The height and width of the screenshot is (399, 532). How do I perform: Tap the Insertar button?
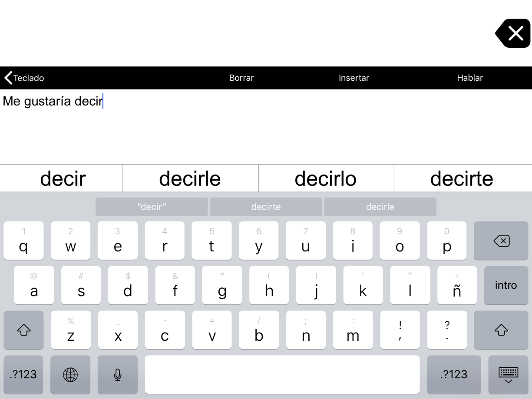point(354,78)
